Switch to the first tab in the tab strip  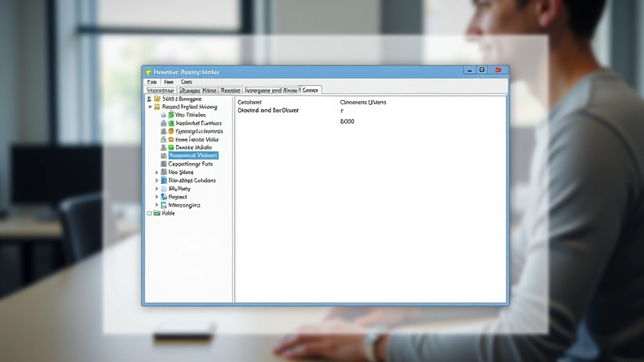tap(160, 90)
